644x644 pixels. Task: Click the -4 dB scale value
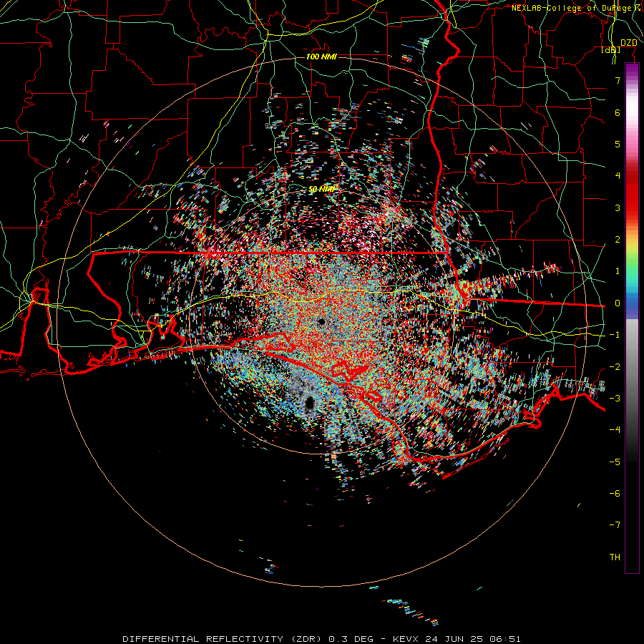click(615, 429)
